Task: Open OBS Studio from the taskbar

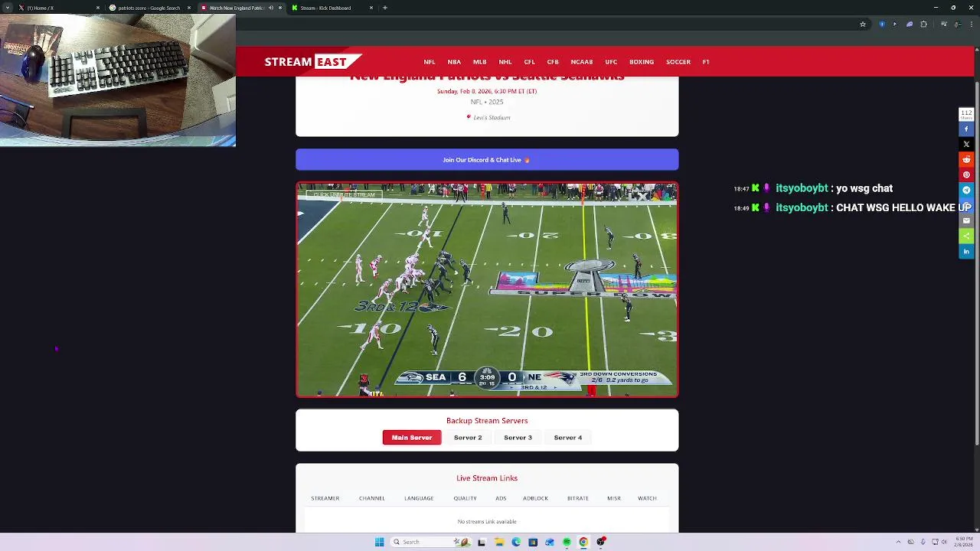Action: click(x=601, y=542)
